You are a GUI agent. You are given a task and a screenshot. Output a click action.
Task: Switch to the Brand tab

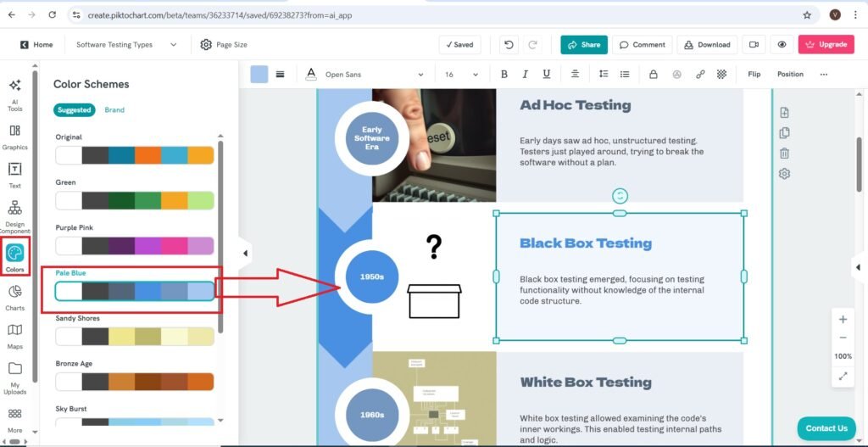pos(114,110)
